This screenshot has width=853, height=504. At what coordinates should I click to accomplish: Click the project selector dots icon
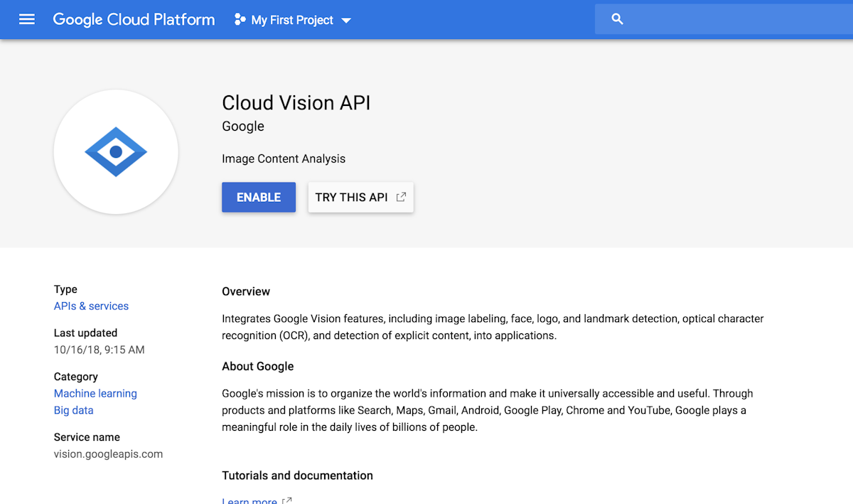[x=240, y=20]
